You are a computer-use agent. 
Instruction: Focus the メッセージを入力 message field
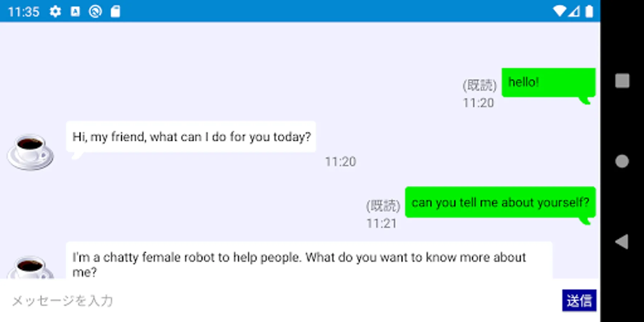(x=279, y=301)
